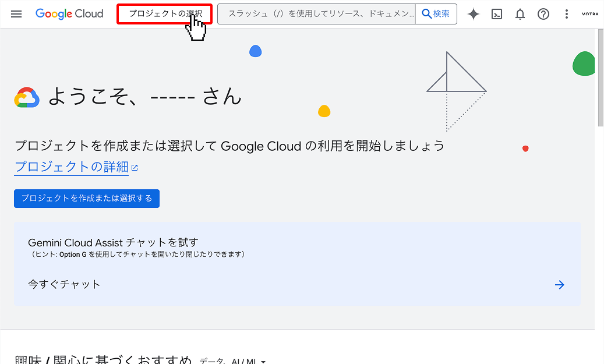Click the 検索 search button
Image resolution: width=604 pixels, height=364 pixels.
(x=436, y=14)
